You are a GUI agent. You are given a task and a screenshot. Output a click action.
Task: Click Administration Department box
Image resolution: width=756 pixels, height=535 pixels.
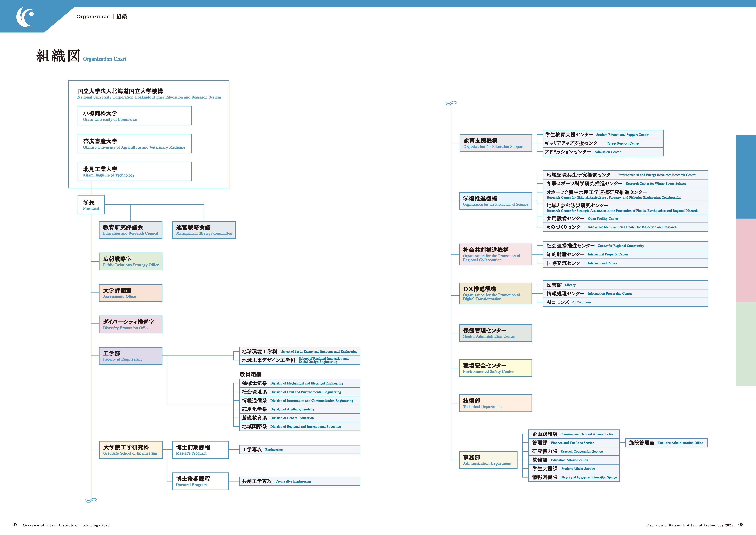point(488,460)
